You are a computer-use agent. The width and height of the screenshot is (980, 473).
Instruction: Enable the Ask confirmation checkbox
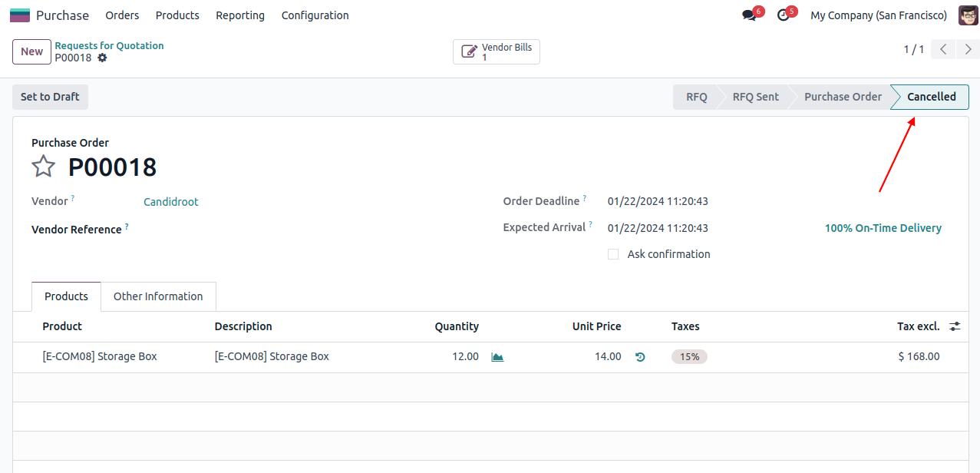tap(613, 254)
